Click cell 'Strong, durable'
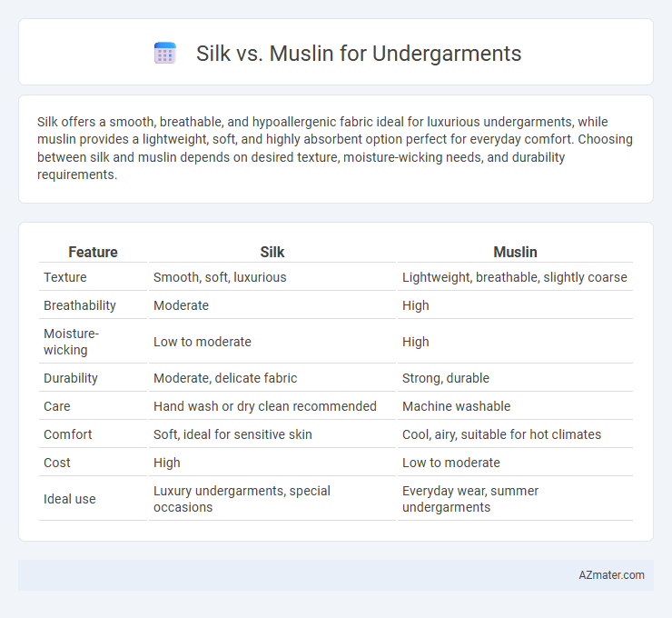672x618 pixels. tap(446, 378)
